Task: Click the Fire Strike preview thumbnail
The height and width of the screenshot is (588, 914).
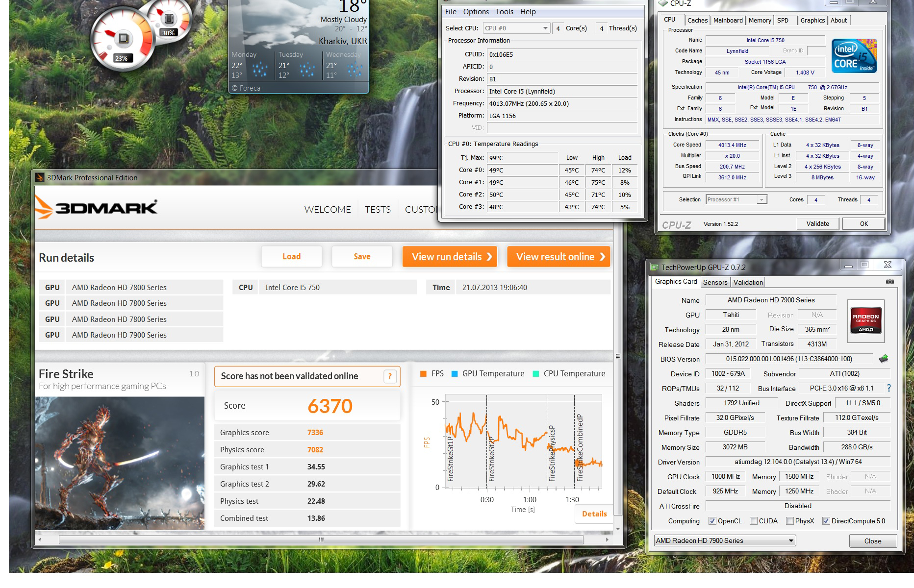Action: 120,463
